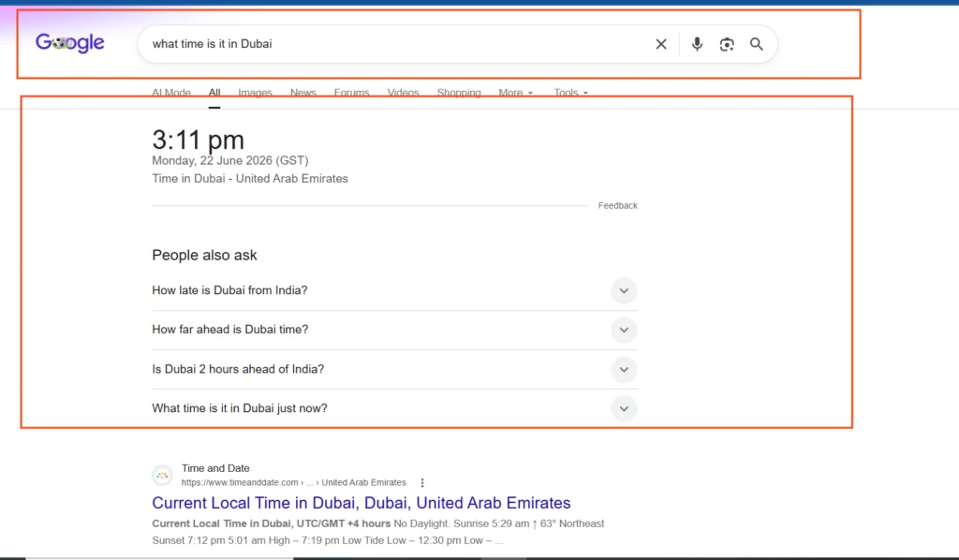959x560 pixels.
Task: Select the All results tab
Action: pos(214,93)
